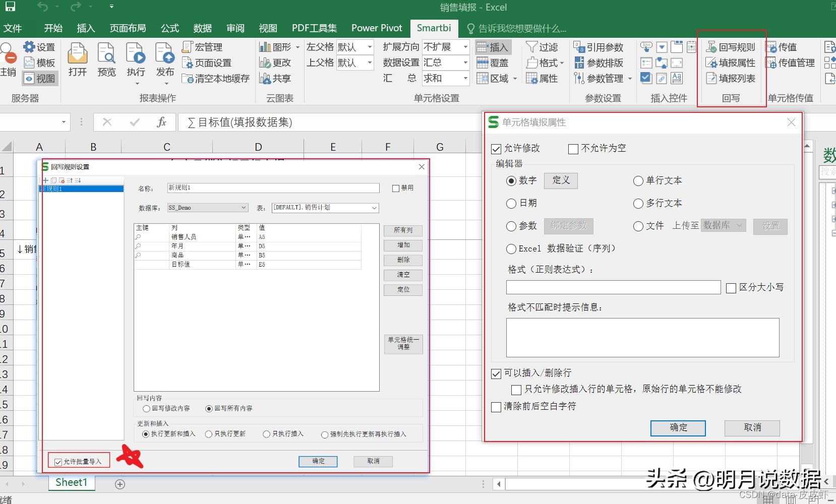Screen dimensions: 836x504
Task: Open 页面设置 page settings
Action: tap(207, 62)
